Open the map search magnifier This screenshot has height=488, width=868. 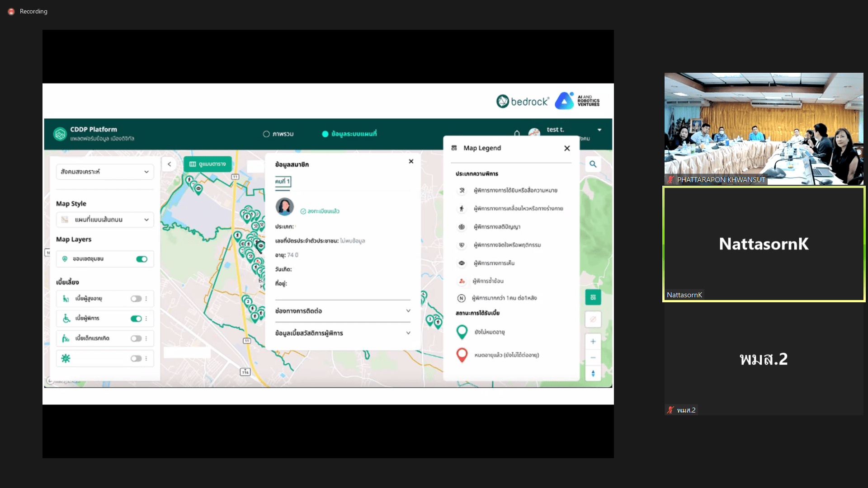click(593, 164)
